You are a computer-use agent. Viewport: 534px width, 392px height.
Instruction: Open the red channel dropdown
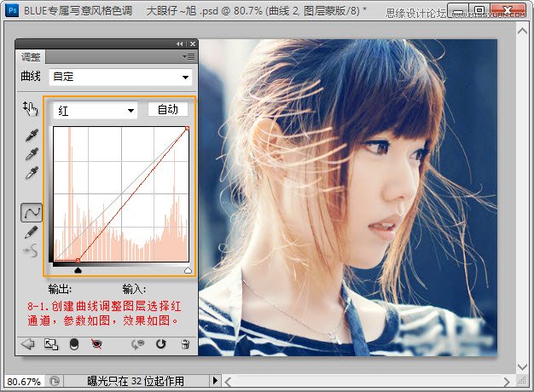coord(95,110)
